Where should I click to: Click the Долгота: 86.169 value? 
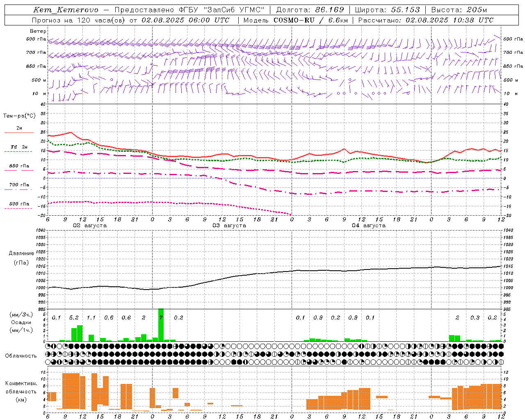pos(310,10)
